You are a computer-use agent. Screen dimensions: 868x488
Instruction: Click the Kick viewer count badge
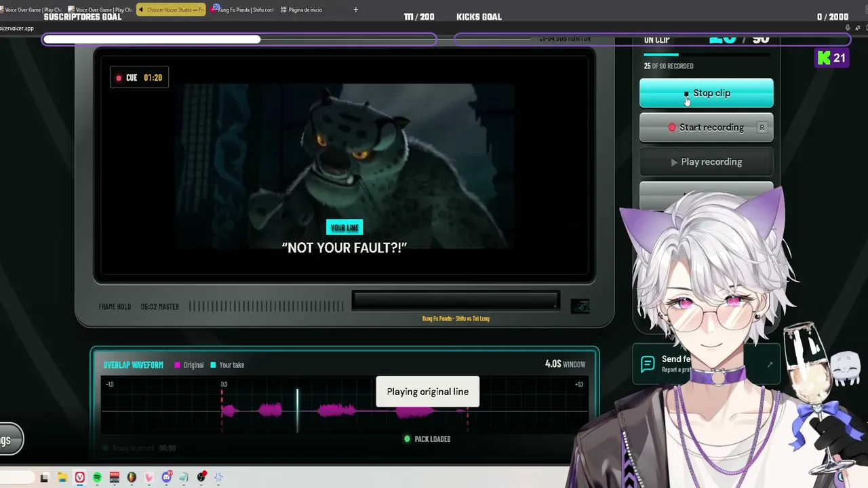(831, 58)
